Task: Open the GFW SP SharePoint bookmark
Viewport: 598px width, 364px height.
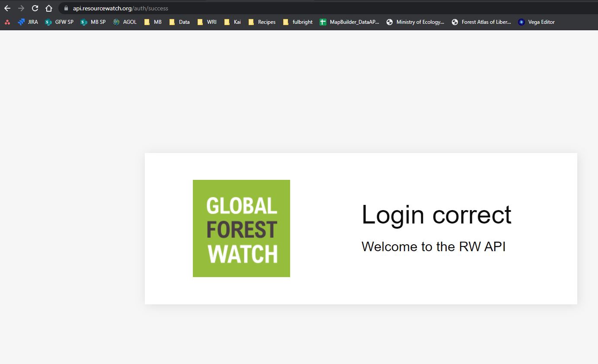Action: [59, 22]
